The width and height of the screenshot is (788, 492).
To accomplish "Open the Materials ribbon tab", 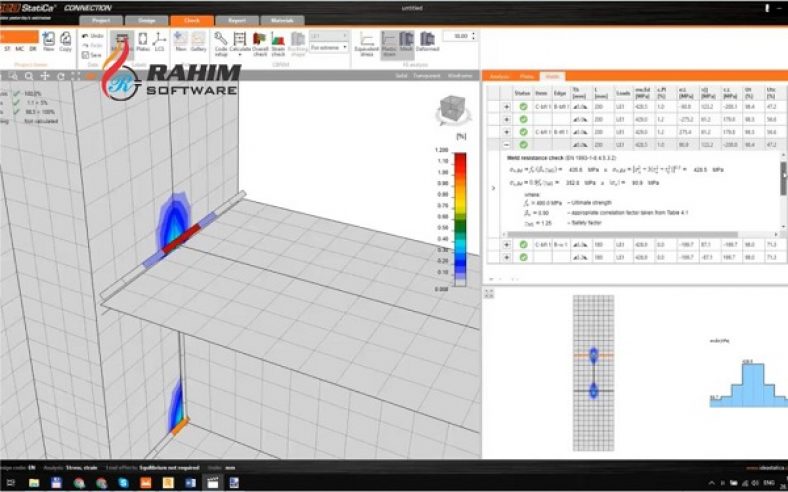I will coord(282,21).
